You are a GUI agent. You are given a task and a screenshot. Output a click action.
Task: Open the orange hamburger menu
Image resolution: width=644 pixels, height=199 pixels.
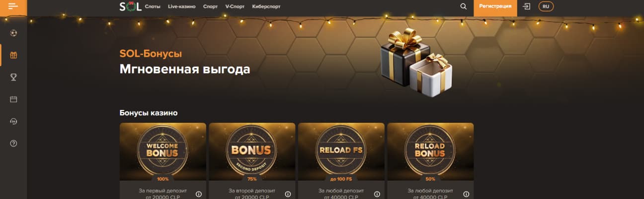(13, 6)
